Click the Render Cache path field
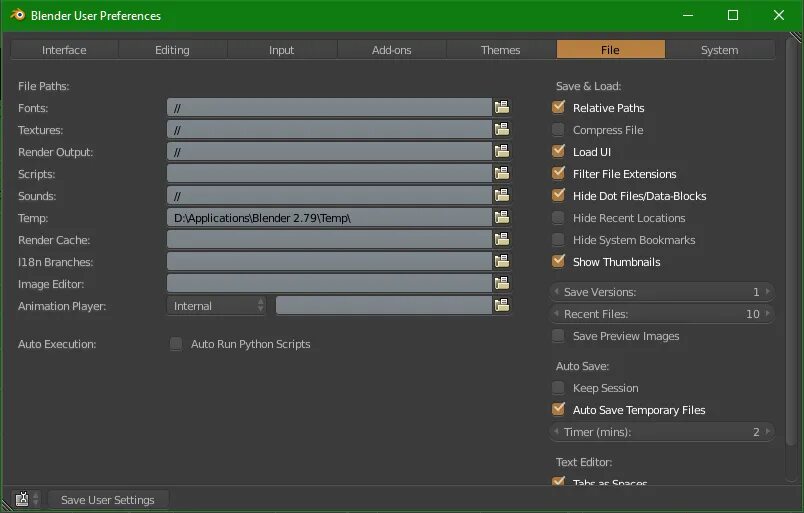804x513 pixels. click(329, 240)
